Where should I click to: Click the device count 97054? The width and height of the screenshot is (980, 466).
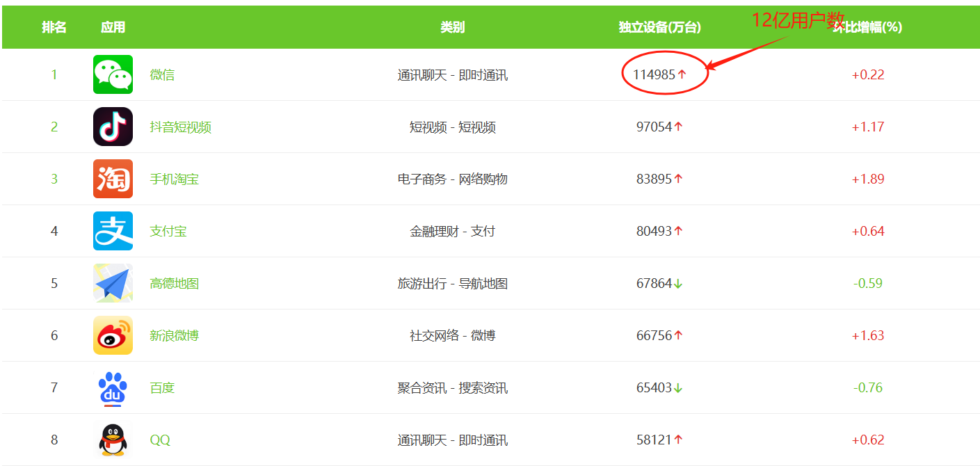click(654, 127)
